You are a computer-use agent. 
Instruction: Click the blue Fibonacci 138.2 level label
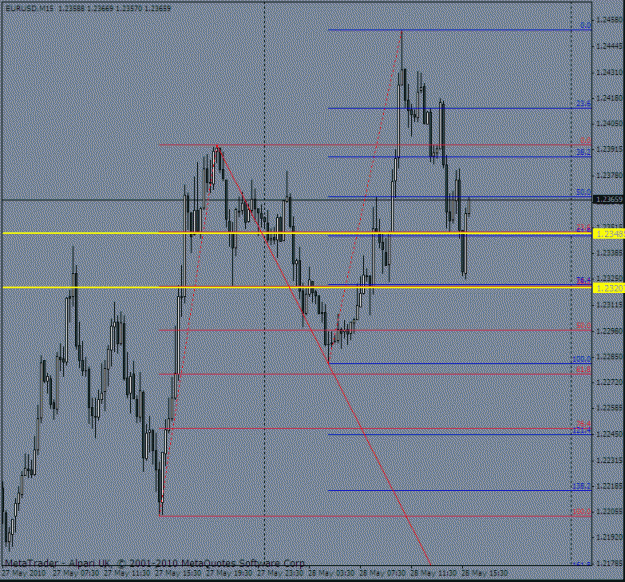(582, 486)
